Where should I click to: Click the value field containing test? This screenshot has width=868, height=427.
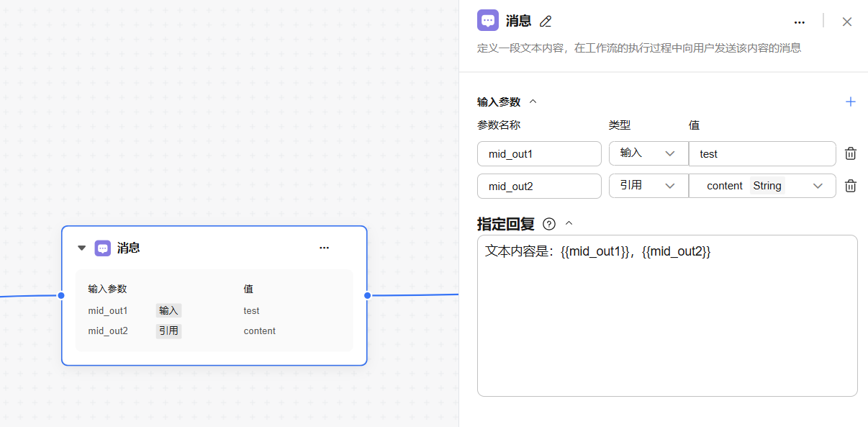[x=761, y=153]
